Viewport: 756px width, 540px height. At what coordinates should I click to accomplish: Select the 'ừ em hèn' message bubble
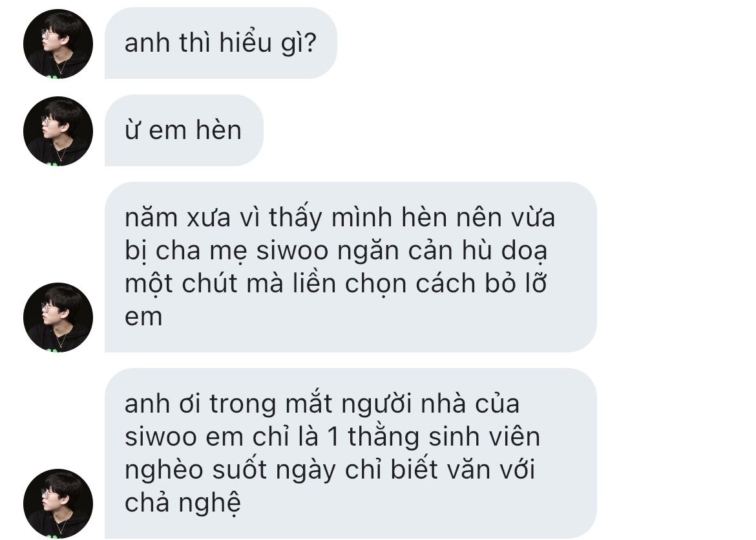click(184, 130)
